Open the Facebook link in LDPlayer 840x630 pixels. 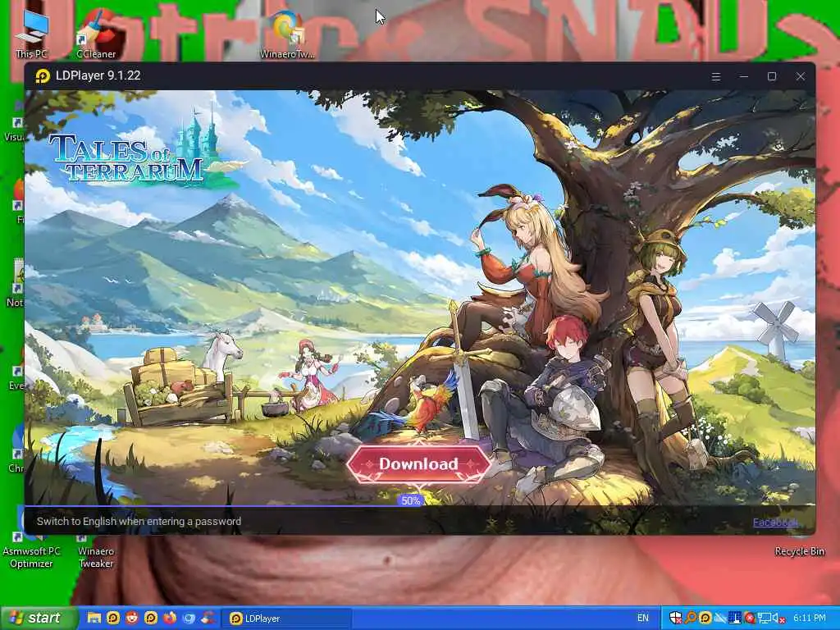[775, 523]
